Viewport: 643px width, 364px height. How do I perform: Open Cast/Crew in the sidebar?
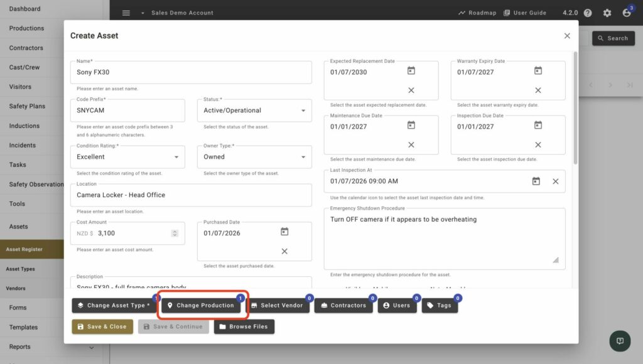pos(24,67)
